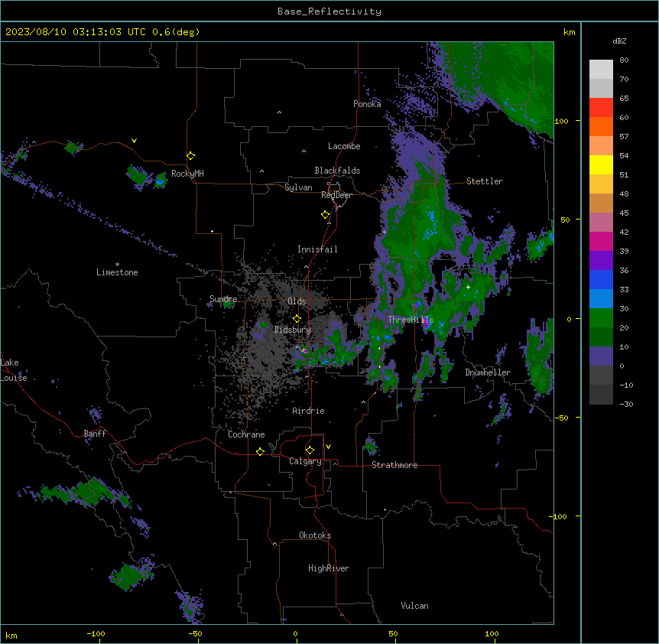Click the white asterisk above the Limestone label

pyautogui.click(x=117, y=265)
